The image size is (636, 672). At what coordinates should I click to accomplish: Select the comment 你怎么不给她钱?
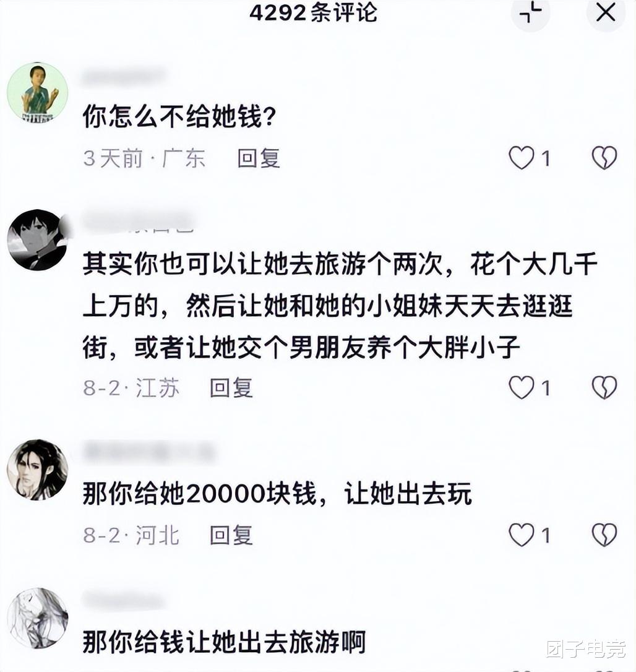[179, 116]
